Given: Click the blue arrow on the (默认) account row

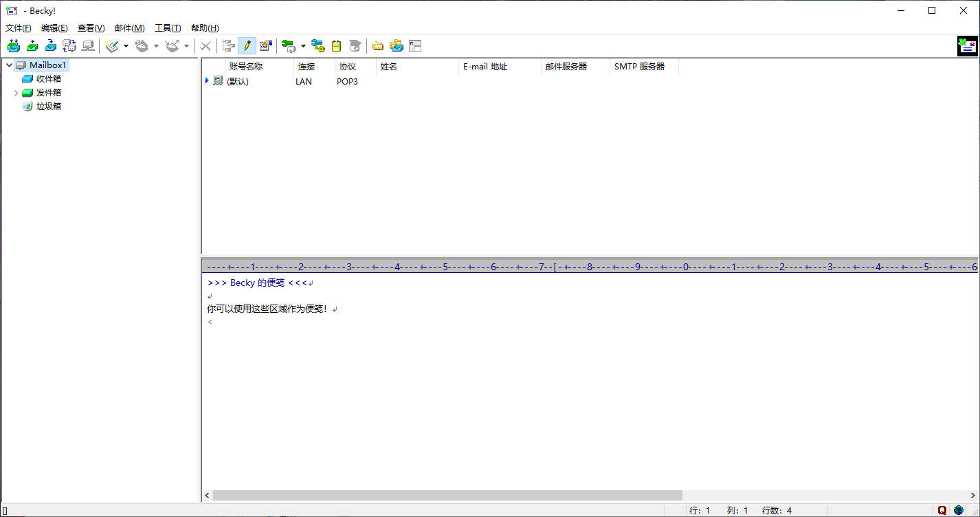Looking at the screenshot, I should [x=207, y=81].
